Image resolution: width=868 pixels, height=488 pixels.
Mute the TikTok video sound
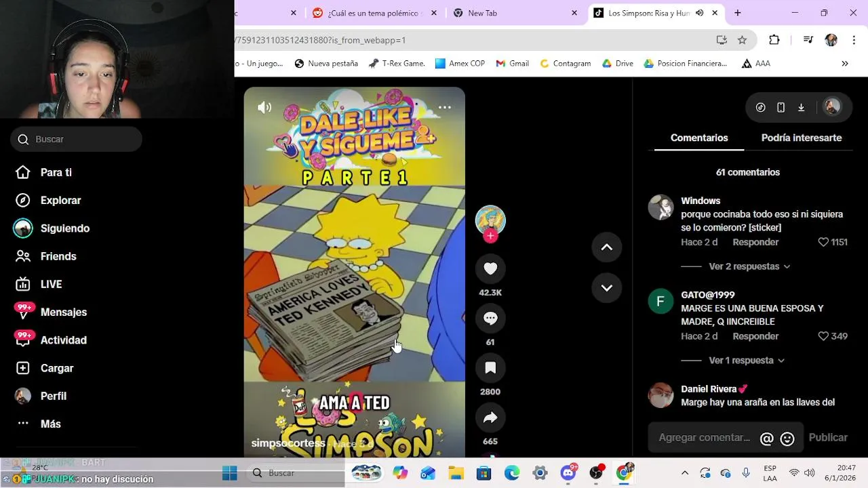pos(264,107)
